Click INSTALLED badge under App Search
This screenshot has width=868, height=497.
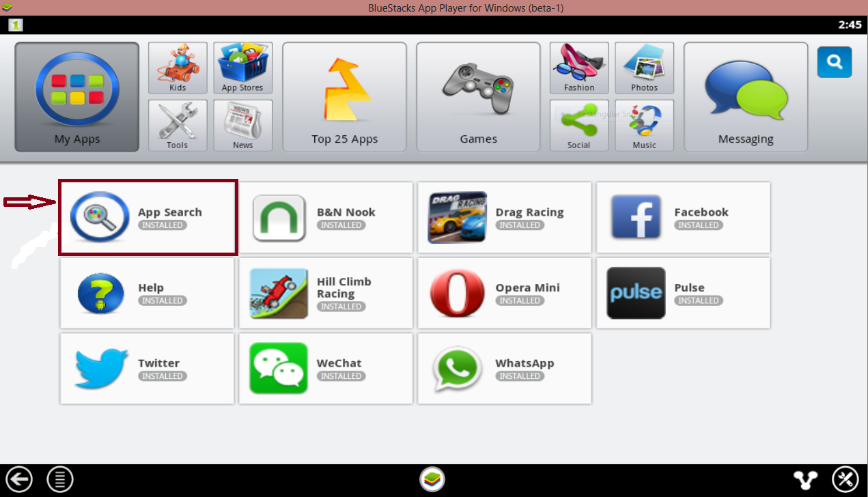162,225
